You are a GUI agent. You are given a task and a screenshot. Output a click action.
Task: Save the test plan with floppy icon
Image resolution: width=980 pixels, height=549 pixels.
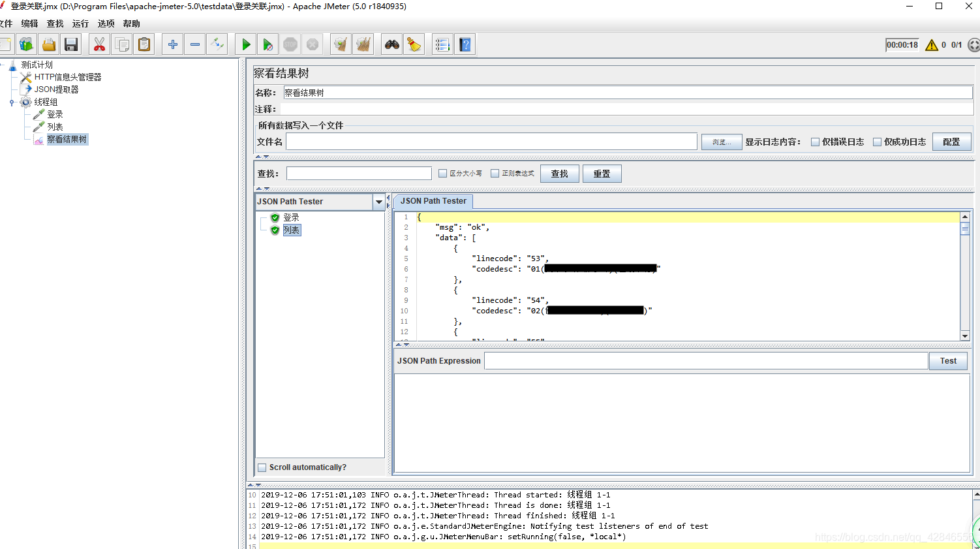71,44
